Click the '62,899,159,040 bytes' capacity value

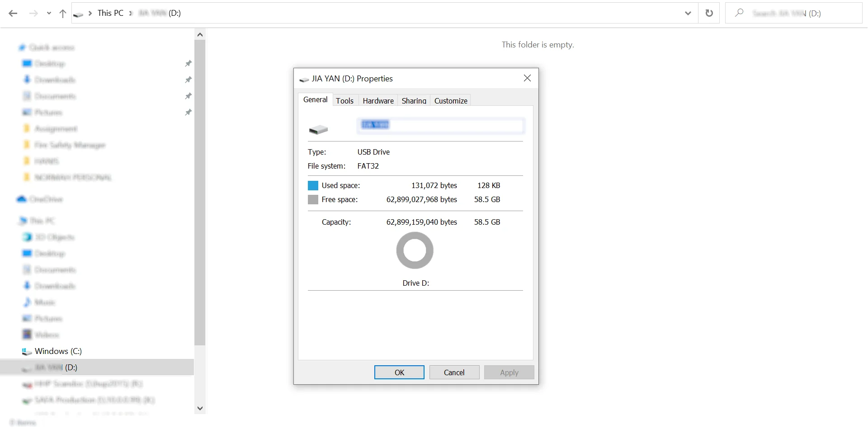pyautogui.click(x=422, y=222)
